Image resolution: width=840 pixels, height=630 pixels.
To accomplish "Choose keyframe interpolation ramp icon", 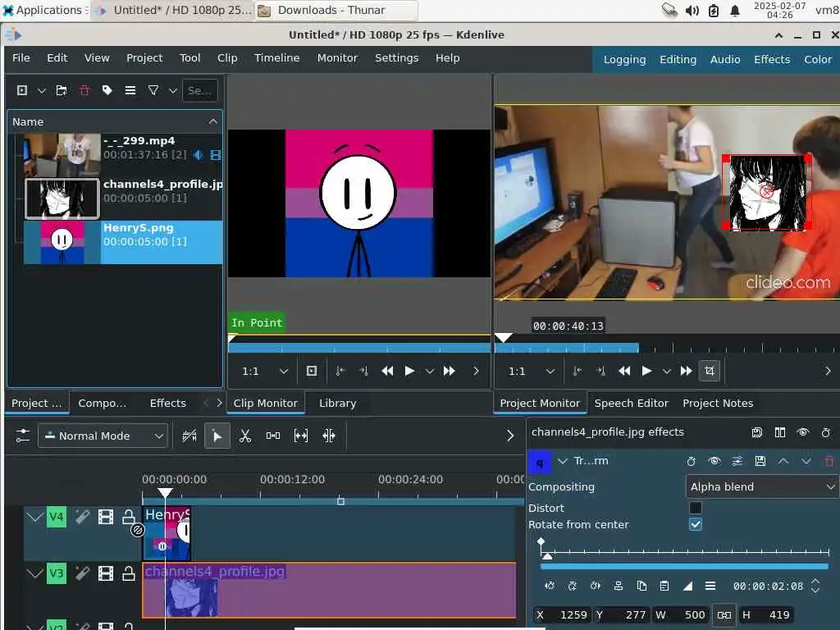I will (687, 586).
